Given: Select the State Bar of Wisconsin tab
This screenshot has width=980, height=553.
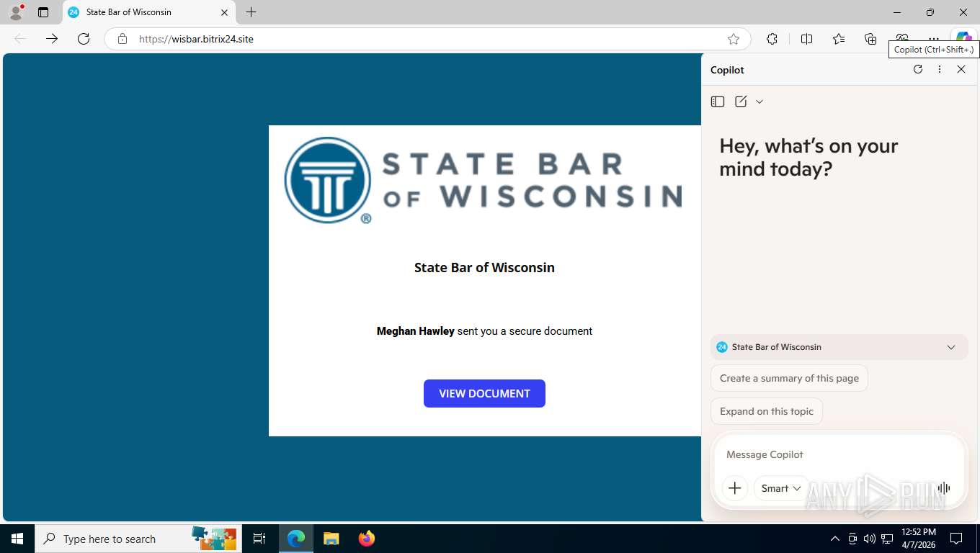Looking at the screenshot, I should click(x=148, y=12).
